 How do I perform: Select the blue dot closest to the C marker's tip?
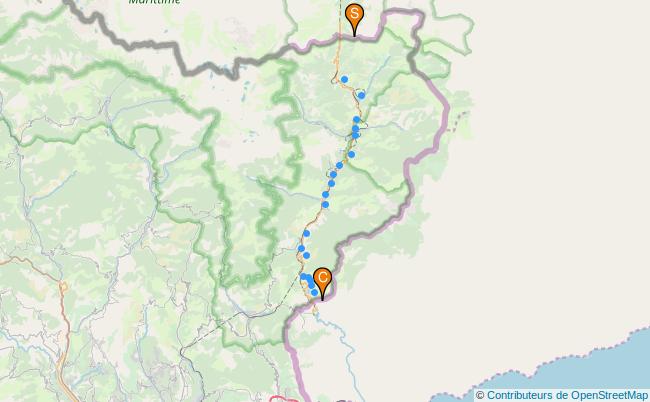click(x=315, y=293)
